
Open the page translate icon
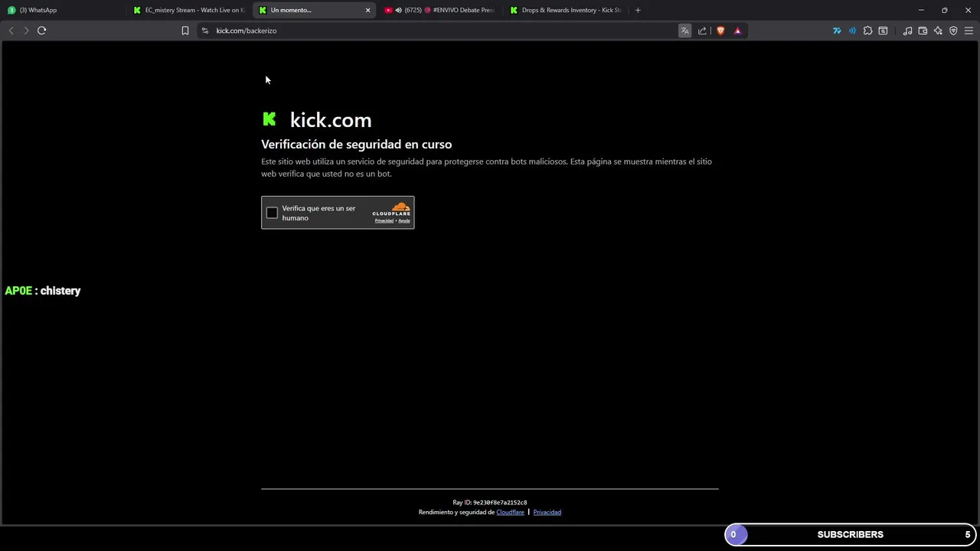tap(684, 31)
